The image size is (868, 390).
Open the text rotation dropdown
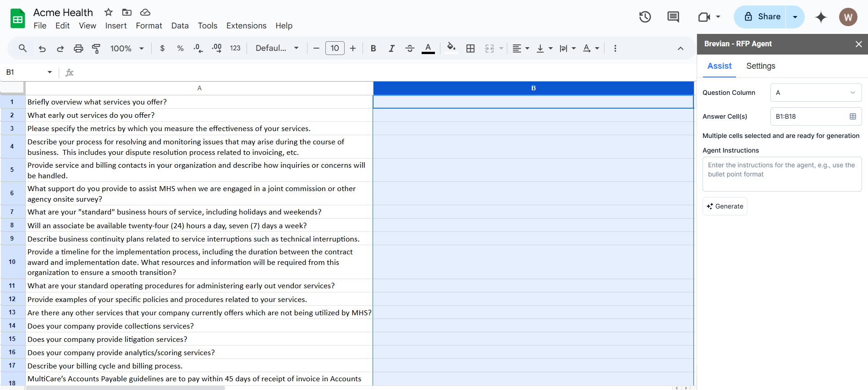591,48
